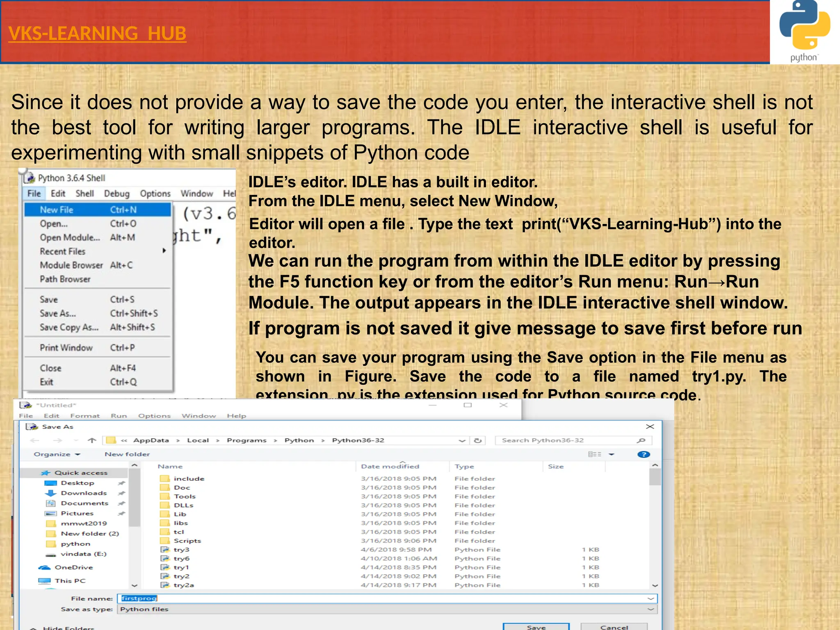Open the Window menu in Python Shell
The height and width of the screenshot is (630, 840).
[x=197, y=194]
